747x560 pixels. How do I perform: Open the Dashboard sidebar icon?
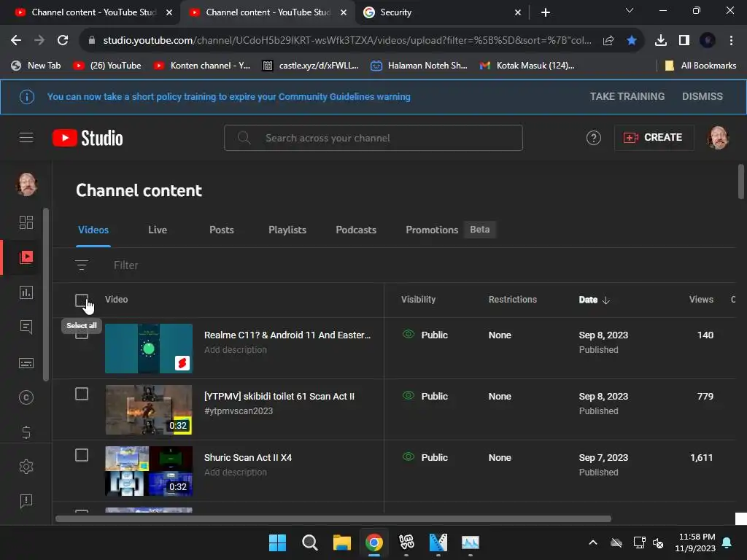click(26, 222)
